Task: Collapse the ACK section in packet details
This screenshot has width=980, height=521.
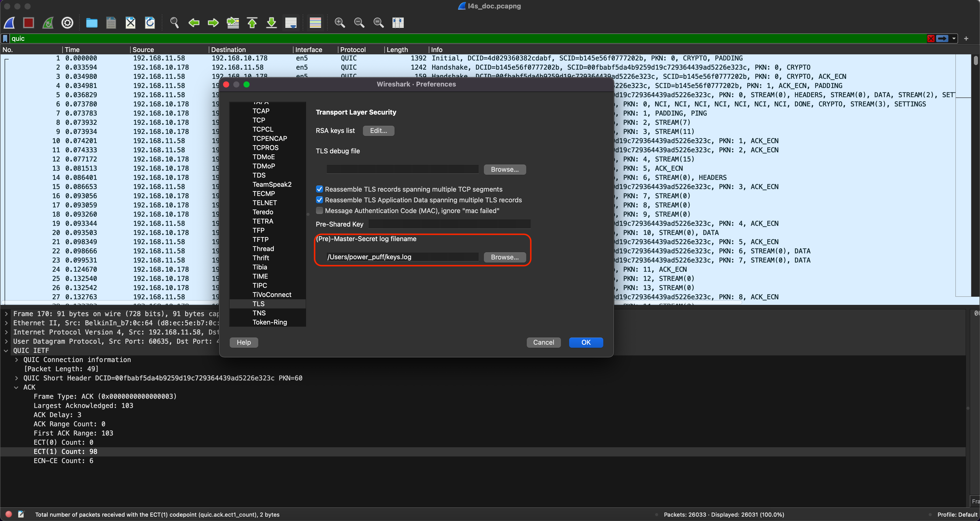Action: (x=16, y=387)
